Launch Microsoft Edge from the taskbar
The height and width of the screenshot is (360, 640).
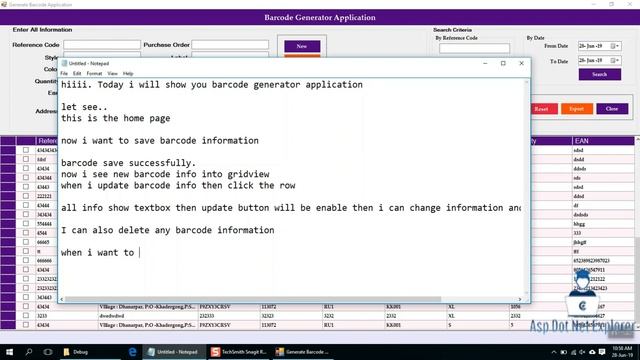pyautogui.click(x=133, y=351)
